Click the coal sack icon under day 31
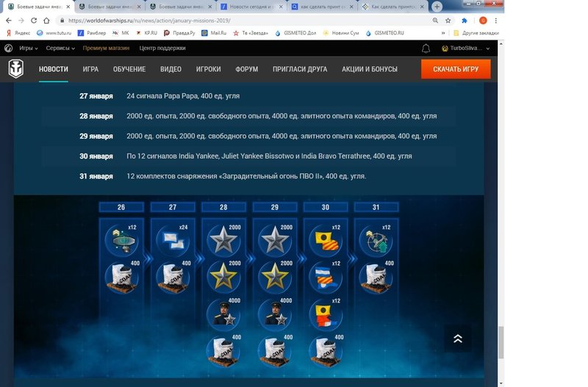The height and width of the screenshot is (387, 588). [376, 277]
